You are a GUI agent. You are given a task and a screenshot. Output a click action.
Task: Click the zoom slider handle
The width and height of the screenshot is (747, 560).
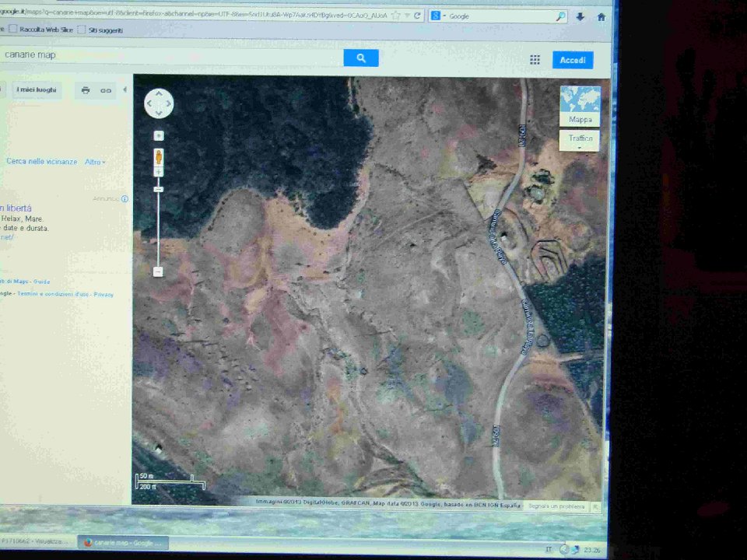[159, 190]
